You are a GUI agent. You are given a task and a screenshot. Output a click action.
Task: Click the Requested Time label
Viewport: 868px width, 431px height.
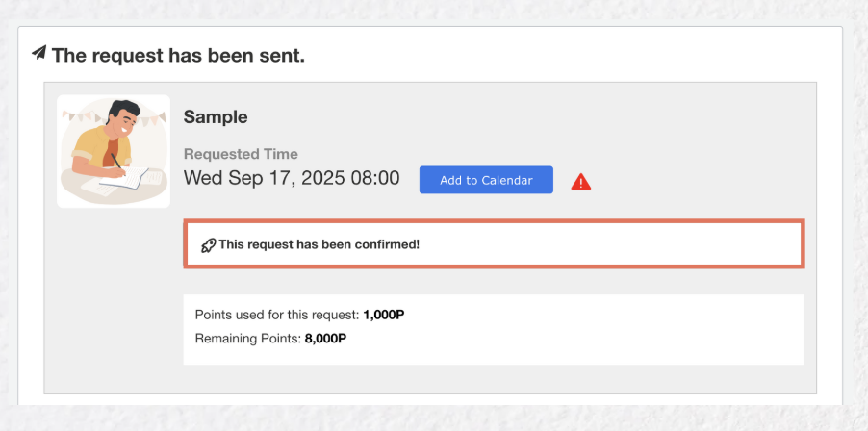click(x=241, y=154)
